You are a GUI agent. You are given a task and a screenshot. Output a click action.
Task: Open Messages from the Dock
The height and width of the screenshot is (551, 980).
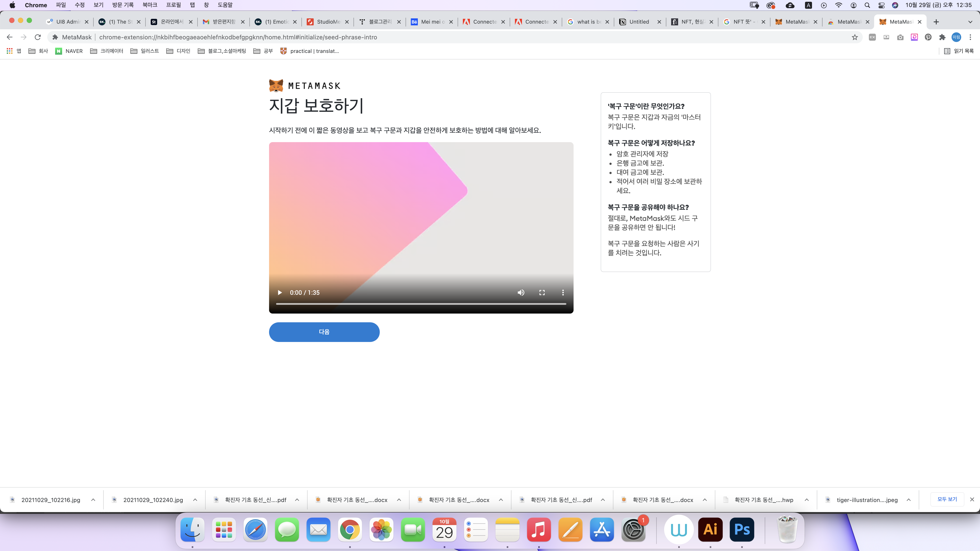(287, 530)
